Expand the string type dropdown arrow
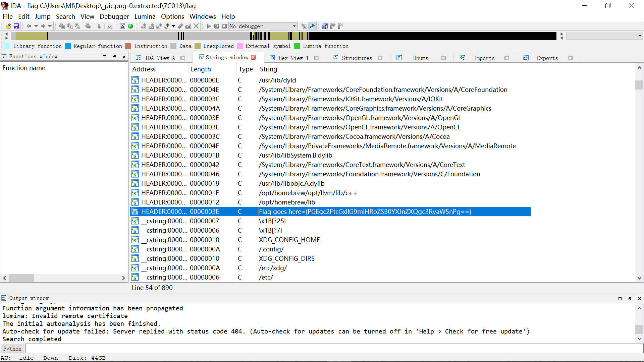This screenshot has width=644, height=362. [173, 26]
